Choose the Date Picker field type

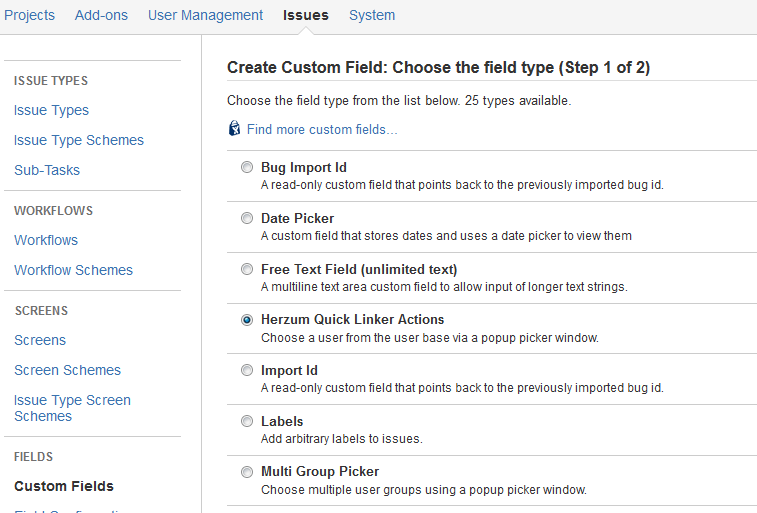pyautogui.click(x=247, y=218)
